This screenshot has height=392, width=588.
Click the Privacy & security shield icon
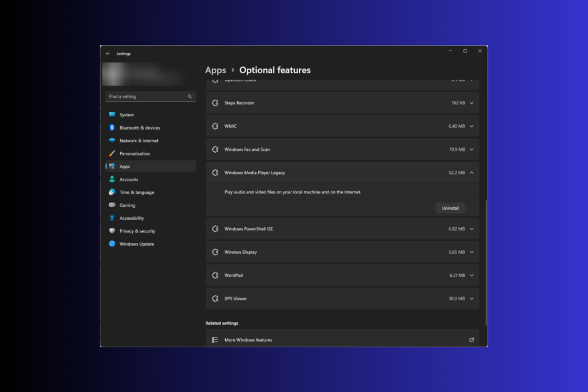[111, 231]
